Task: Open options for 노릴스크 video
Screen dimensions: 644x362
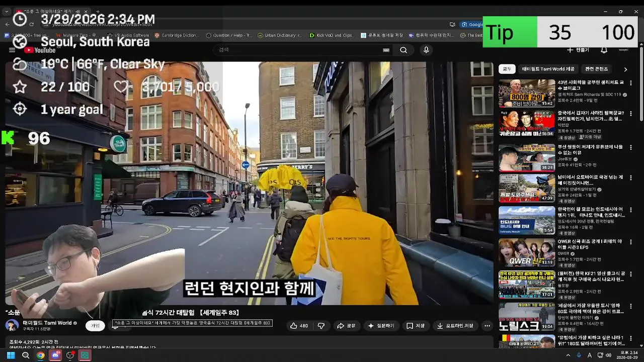Action: (x=631, y=307)
